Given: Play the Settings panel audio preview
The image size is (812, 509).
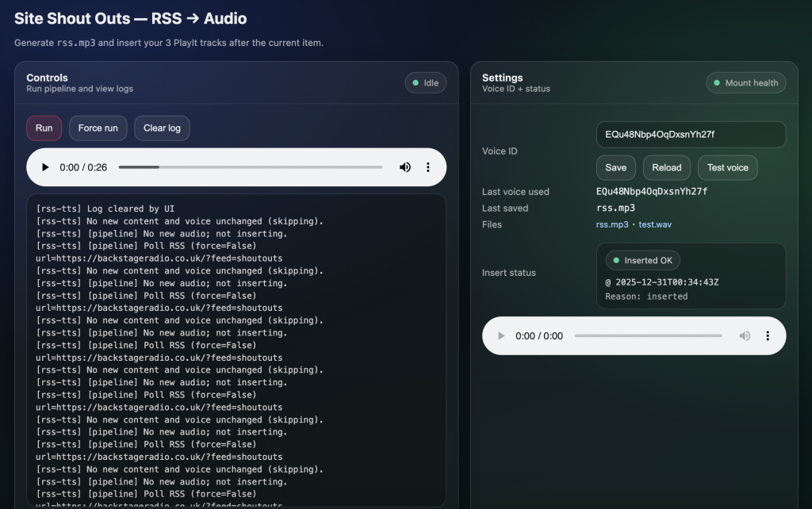Looking at the screenshot, I should [x=500, y=336].
